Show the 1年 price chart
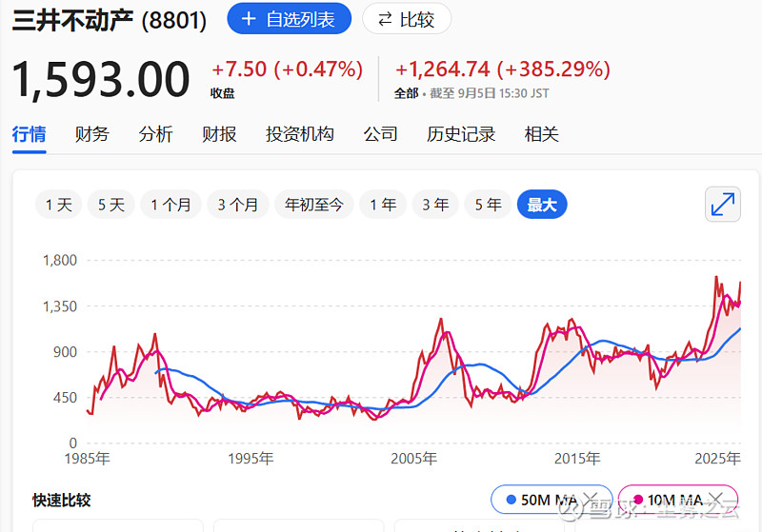Viewport: 762px width, 532px height. (x=383, y=205)
